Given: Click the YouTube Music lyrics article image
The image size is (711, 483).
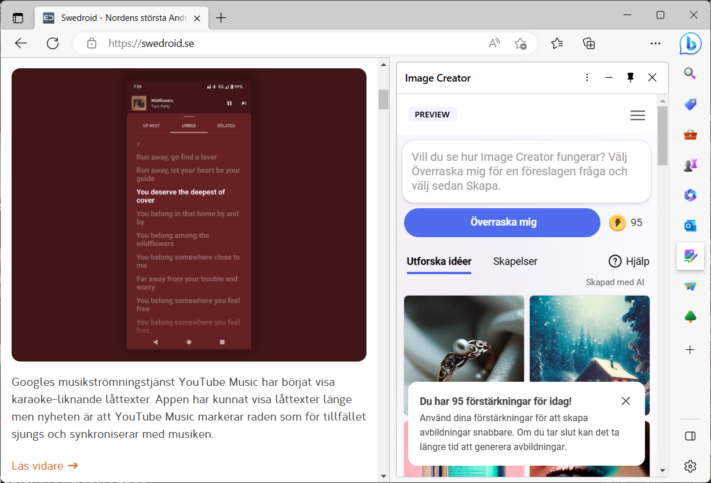Looking at the screenshot, I should 189,215.
